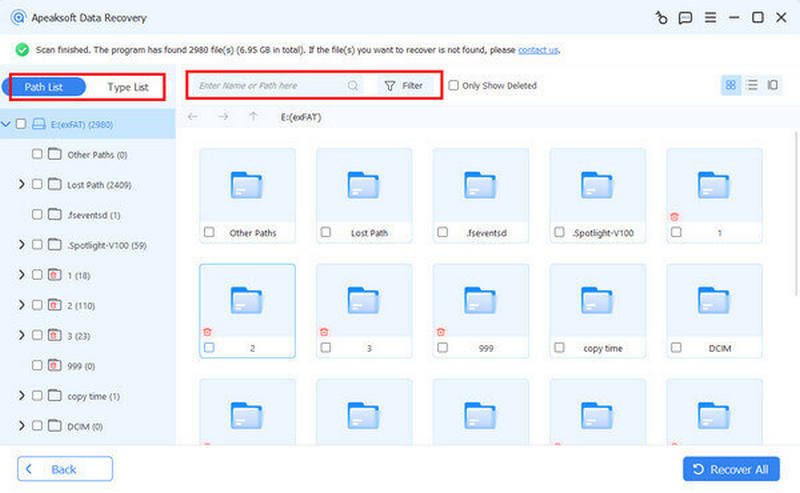Click the back navigation arrow
Screen dimensions: 800x493
193,117
